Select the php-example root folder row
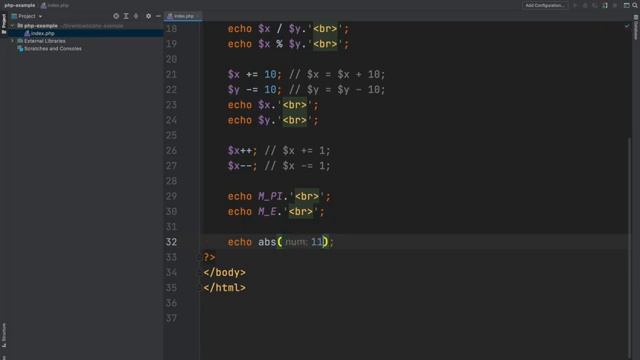Image resolution: width=640 pixels, height=360 pixels. click(x=86, y=26)
